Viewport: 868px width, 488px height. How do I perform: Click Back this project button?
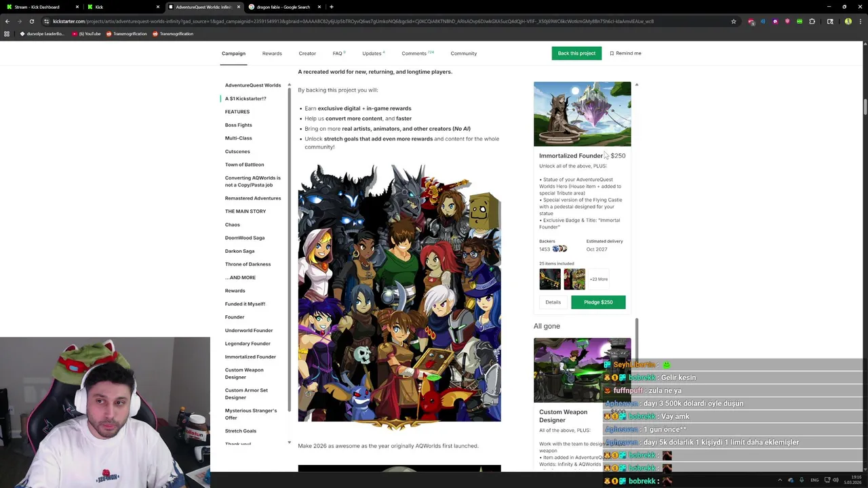tap(576, 53)
